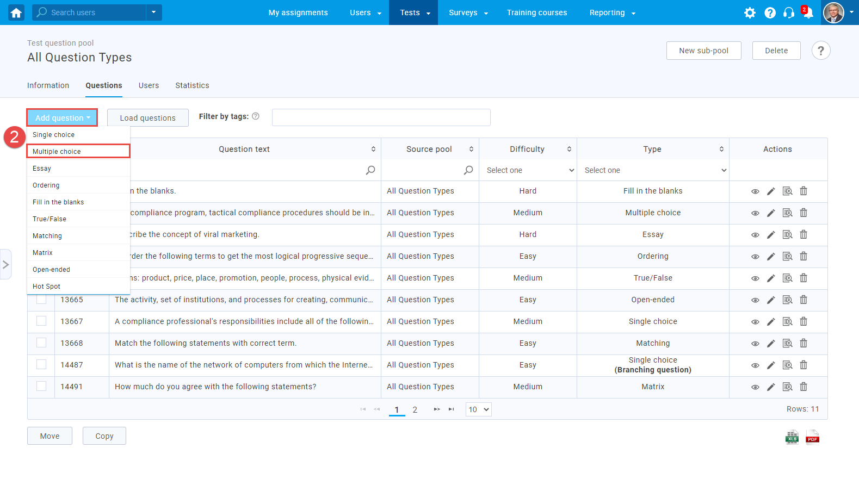The width and height of the screenshot is (859, 504).
Task: Click the pencil edit icon for Essay row
Action: [x=771, y=235]
